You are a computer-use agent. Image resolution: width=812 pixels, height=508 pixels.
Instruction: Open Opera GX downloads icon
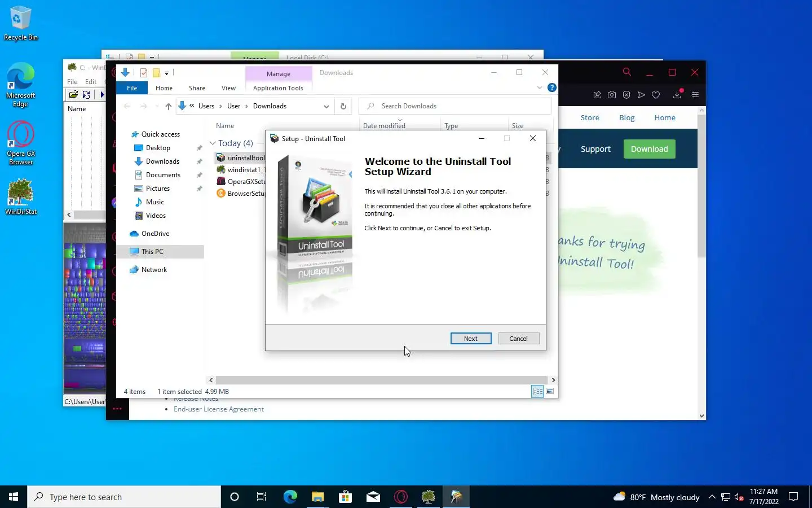tap(677, 94)
